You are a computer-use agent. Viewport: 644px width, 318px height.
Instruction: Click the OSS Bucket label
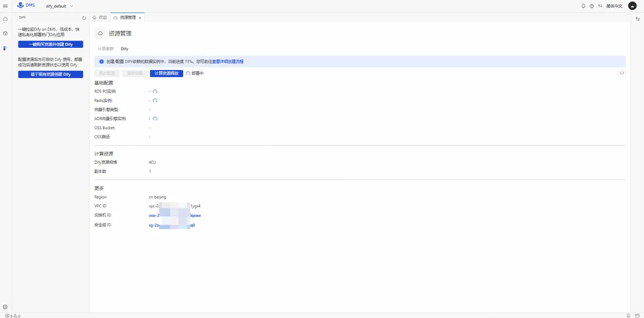(x=104, y=128)
